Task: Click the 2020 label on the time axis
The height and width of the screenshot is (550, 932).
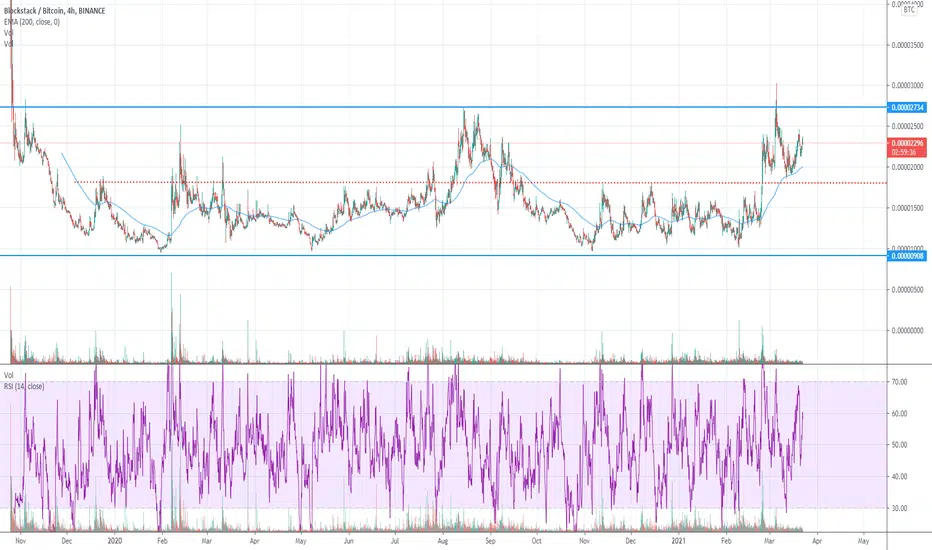Action: [115, 541]
